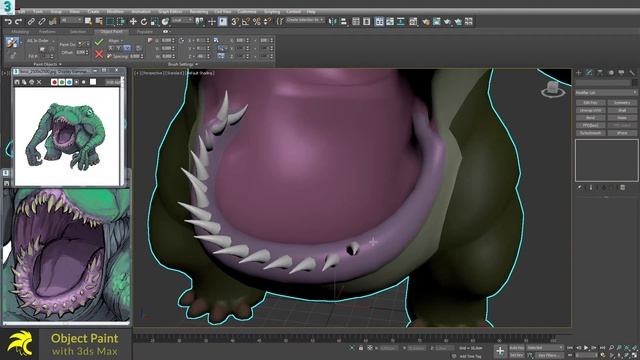Expand the Brush Settings panel label
Screen dimensions: 640x360
click(182, 64)
